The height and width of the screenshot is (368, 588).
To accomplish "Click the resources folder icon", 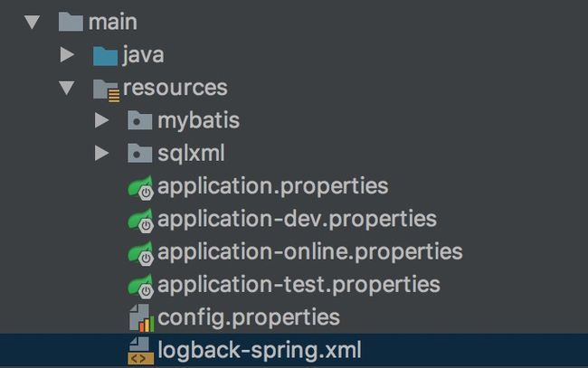I will pyautogui.click(x=106, y=90).
